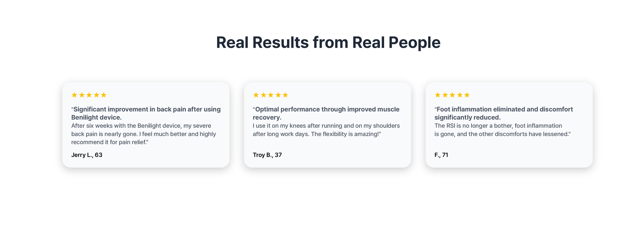Select the 'Real Results from Real People' heading
Image resolution: width=644 pixels, height=244 pixels.
click(328, 42)
